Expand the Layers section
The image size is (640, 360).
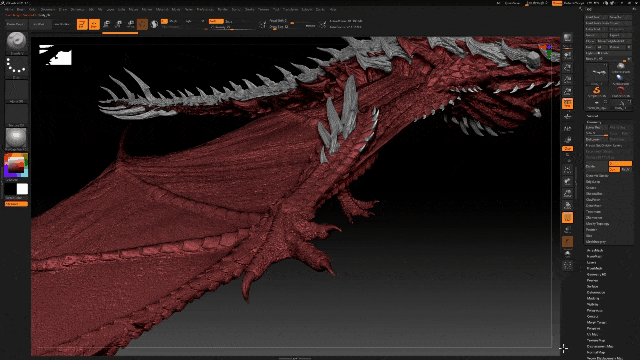591,262
